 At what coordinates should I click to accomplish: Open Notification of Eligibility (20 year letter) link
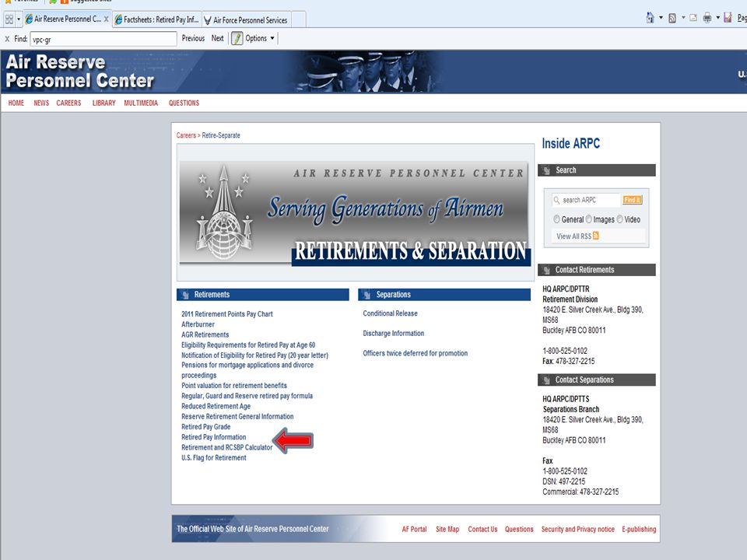point(254,355)
